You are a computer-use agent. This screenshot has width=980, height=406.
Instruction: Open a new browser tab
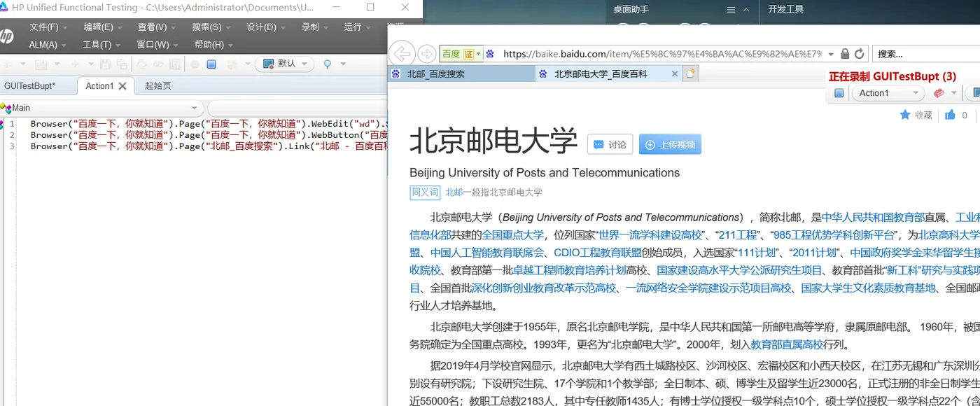tap(690, 73)
